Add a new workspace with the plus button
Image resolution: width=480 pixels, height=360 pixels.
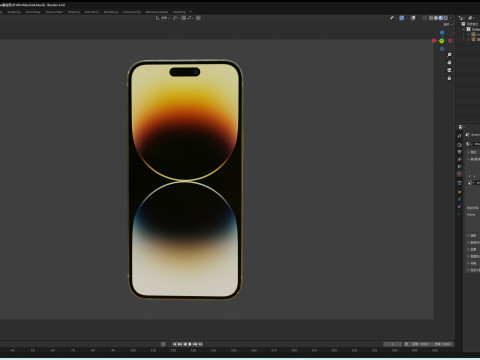pos(191,12)
